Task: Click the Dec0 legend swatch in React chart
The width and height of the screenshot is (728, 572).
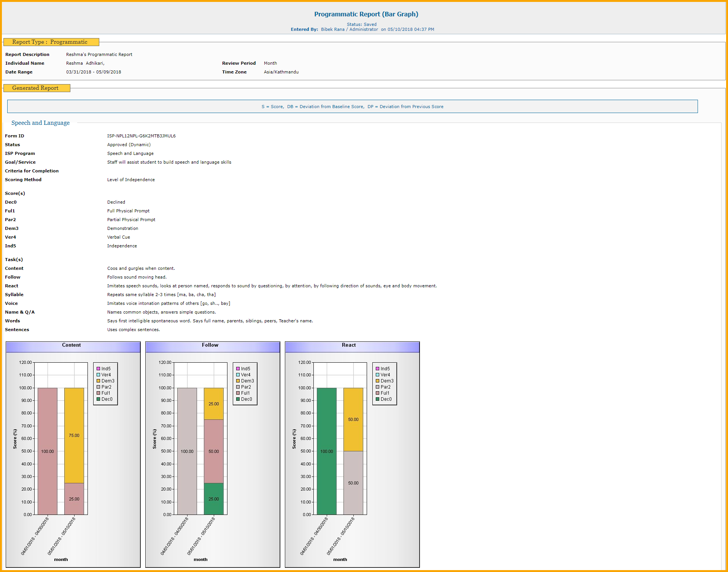Action: [x=377, y=399]
